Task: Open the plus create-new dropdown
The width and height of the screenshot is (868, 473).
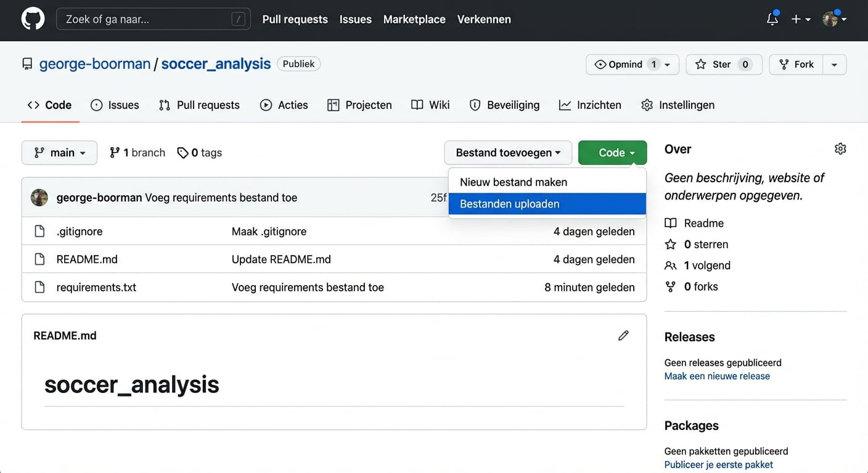Action: pos(800,19)
